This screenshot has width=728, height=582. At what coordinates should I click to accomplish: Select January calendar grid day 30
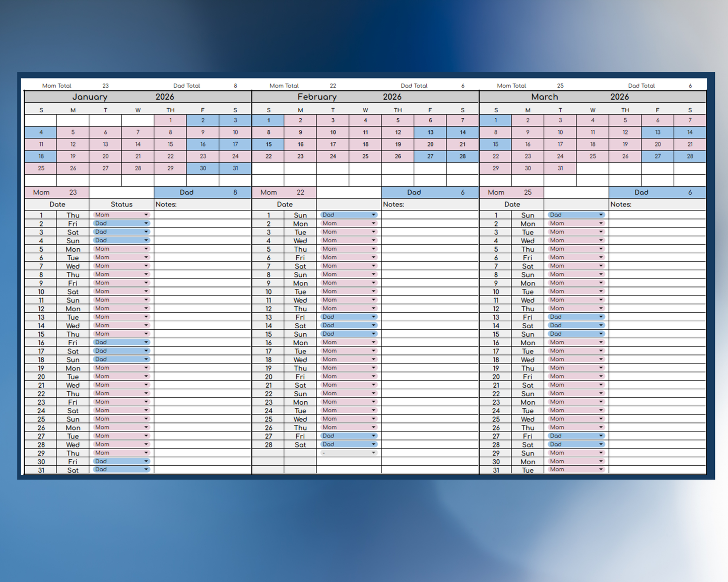tap(203, 168)
